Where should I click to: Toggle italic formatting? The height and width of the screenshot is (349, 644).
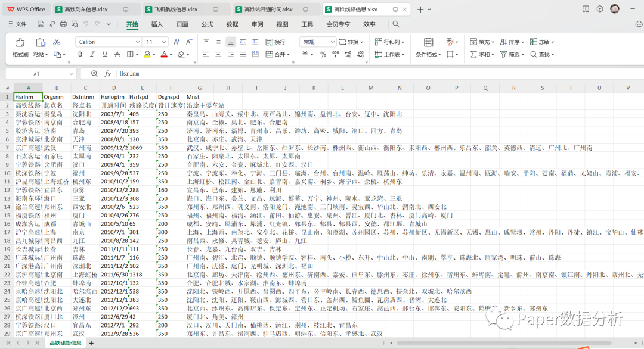92,54
